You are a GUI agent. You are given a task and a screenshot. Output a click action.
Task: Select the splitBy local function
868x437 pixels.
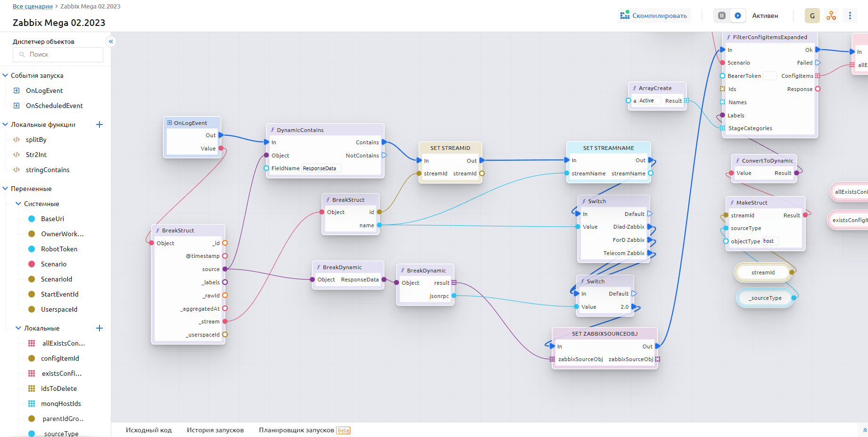click(36, 140)
